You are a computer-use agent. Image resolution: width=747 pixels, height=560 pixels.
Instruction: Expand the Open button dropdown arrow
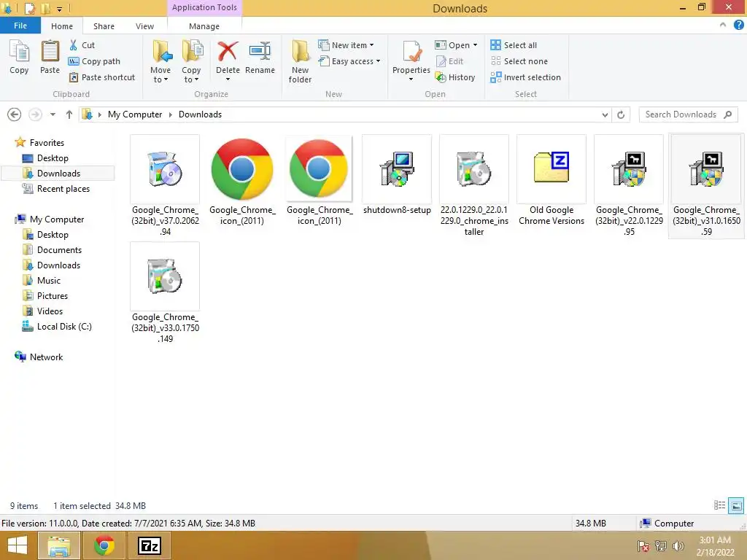(x=475, y=45)
